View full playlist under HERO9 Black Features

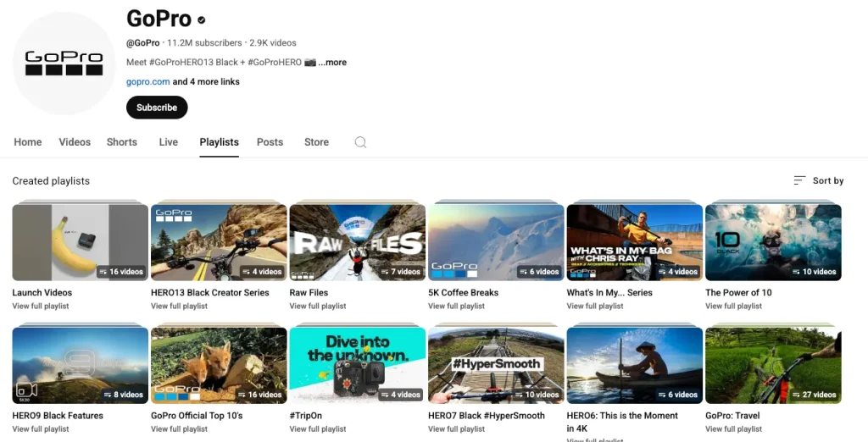41,428
